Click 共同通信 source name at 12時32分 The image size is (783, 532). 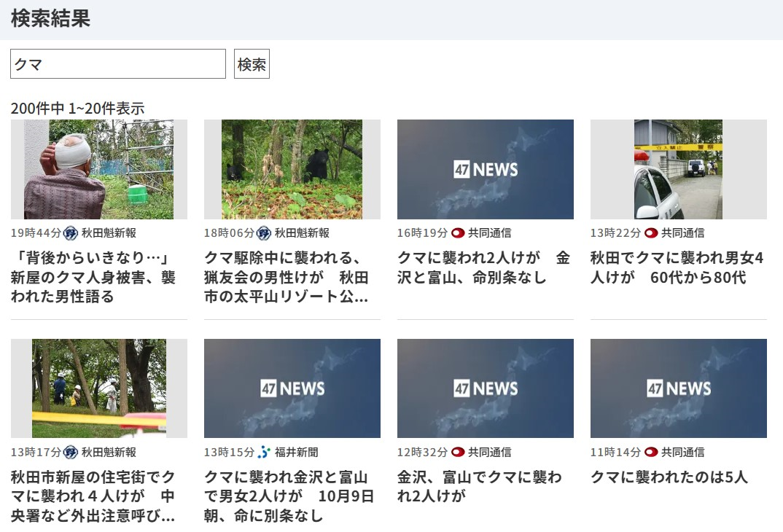489,452
